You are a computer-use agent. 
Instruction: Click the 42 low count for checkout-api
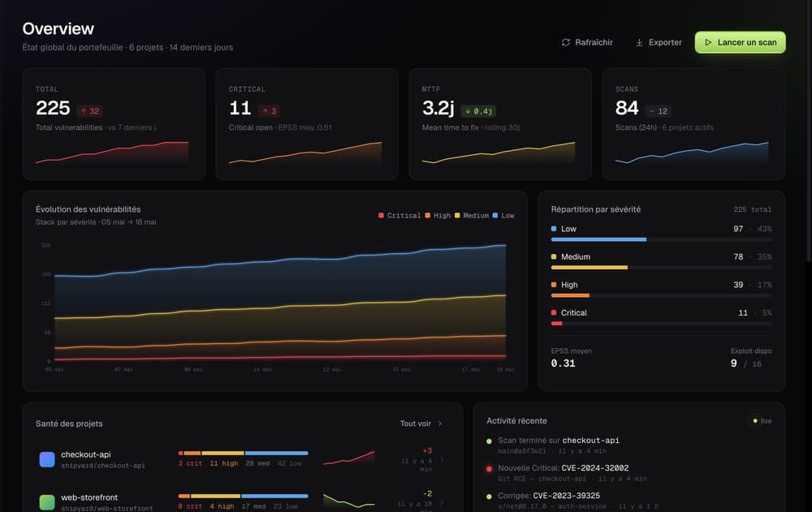point(289,463)
